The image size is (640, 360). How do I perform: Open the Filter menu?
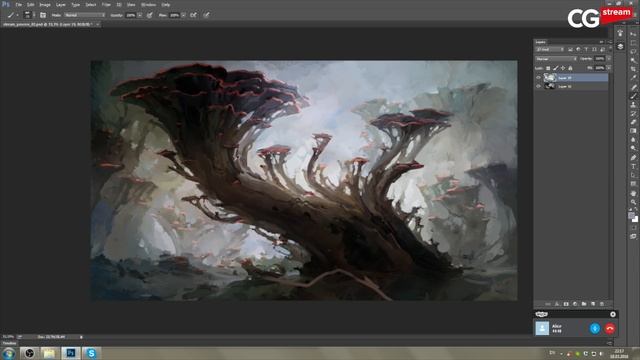[x=106, y=5]
